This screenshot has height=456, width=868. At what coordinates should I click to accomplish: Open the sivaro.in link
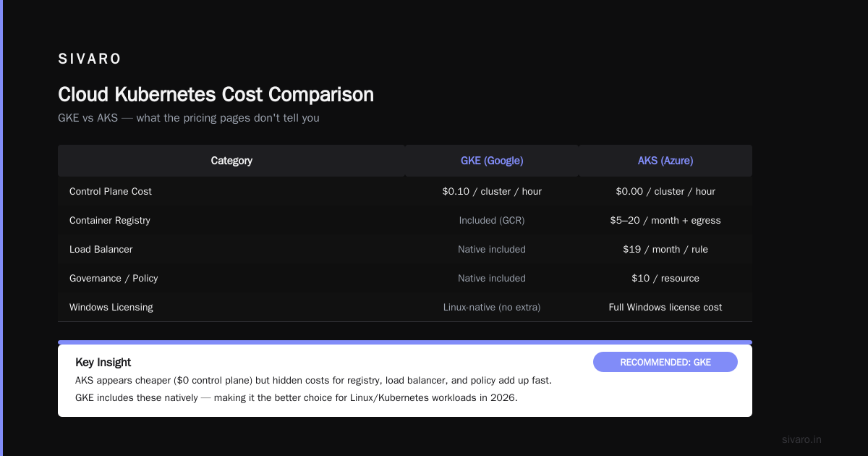click(801, 439)
